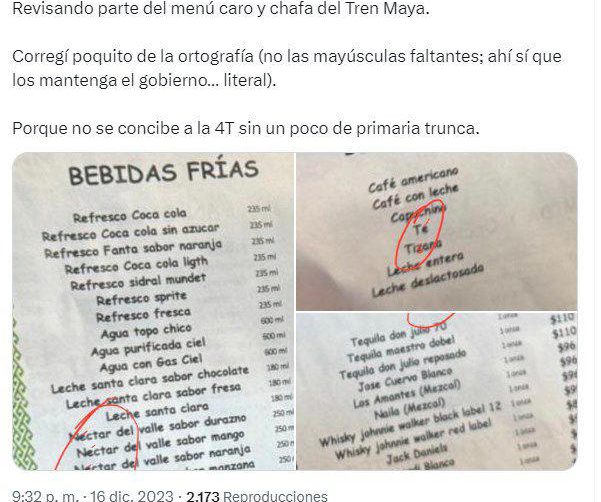601x502 pixels.
Task: Click the 'los mantenga el gobierno' text line
Action: (x=144, y=80)
